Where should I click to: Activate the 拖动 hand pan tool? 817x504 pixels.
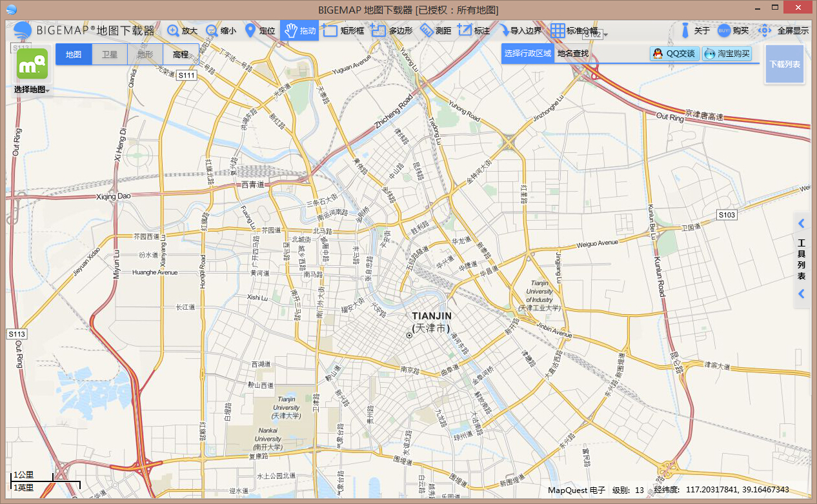[299, 30]
